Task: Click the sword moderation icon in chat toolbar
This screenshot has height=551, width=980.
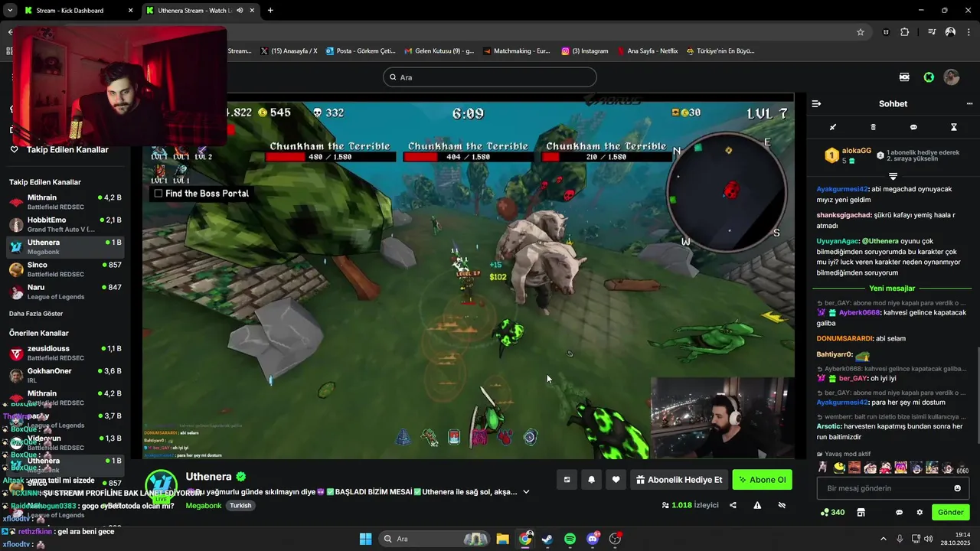Action: click(x=833, y=127)
